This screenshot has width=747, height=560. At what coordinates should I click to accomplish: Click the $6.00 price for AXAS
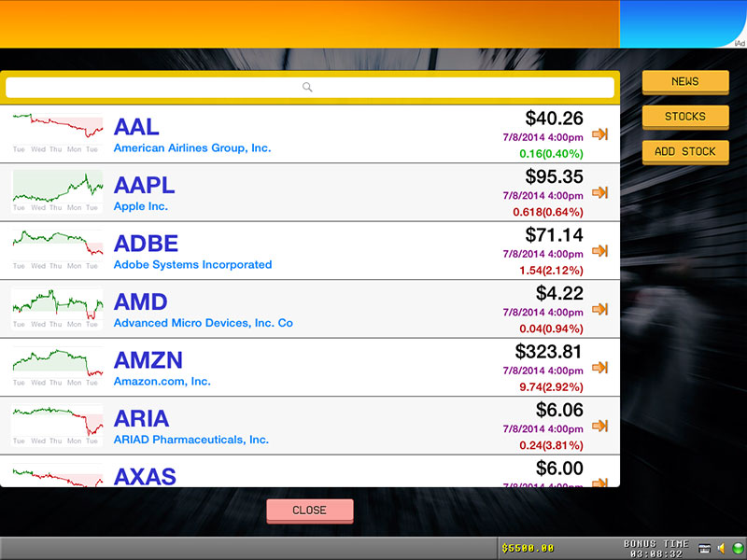click(559, 469)
